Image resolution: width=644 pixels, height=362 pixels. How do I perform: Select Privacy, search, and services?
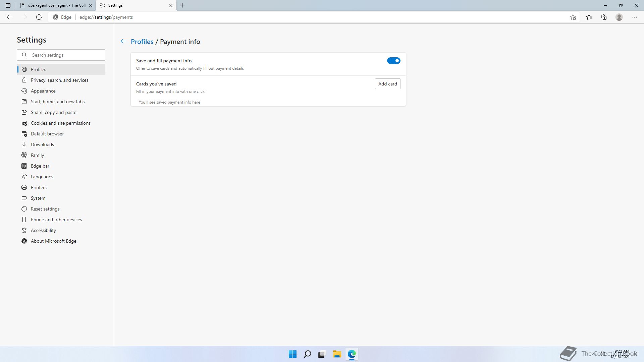pyautogui.click(x=59, y=80)
